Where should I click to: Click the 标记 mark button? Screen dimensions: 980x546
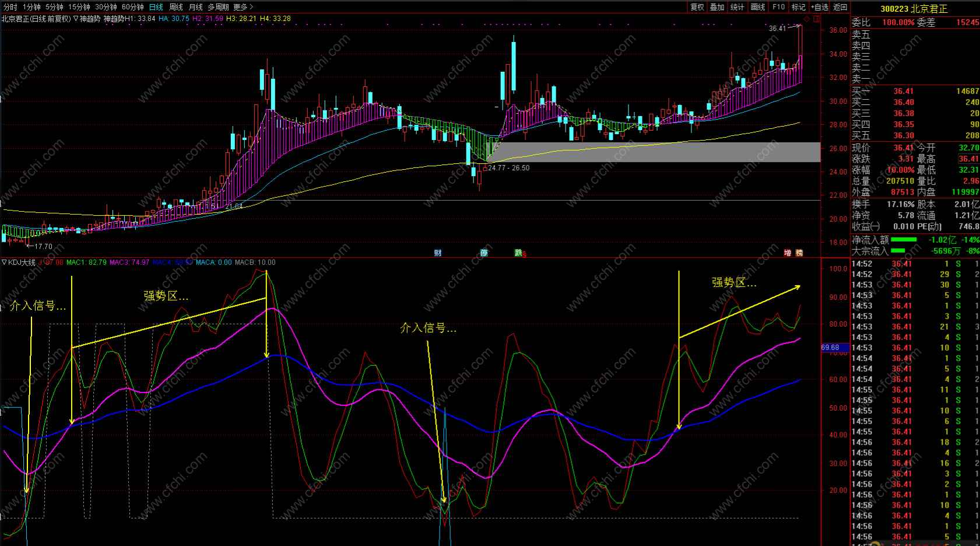click(799, 7)
